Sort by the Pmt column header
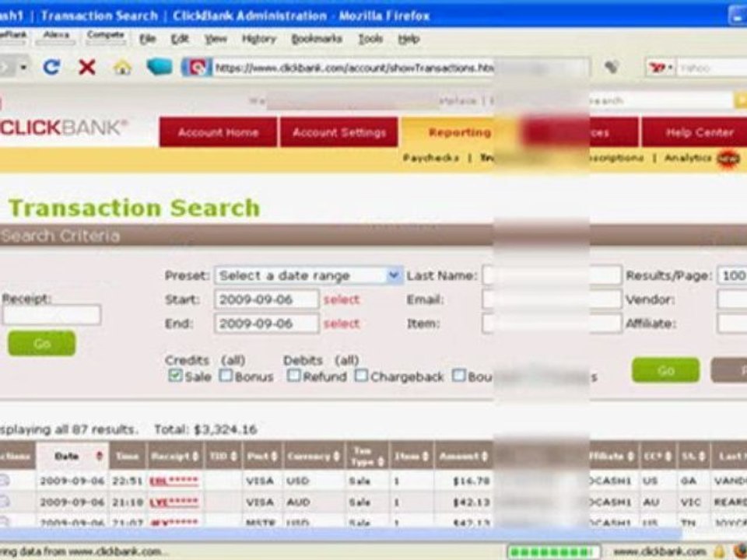This screenshot has height=560, width=747. tap(262, 456)
